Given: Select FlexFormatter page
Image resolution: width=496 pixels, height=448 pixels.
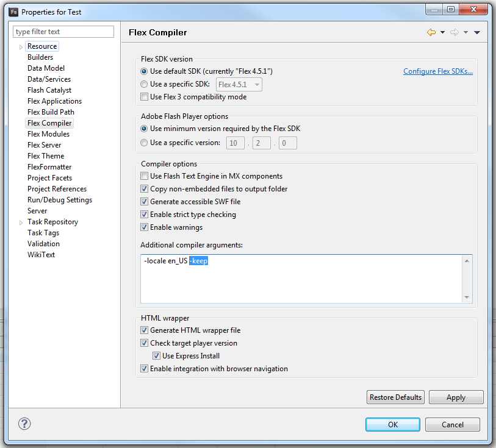Looking at the screenshot, I should (x=49, y=167).
